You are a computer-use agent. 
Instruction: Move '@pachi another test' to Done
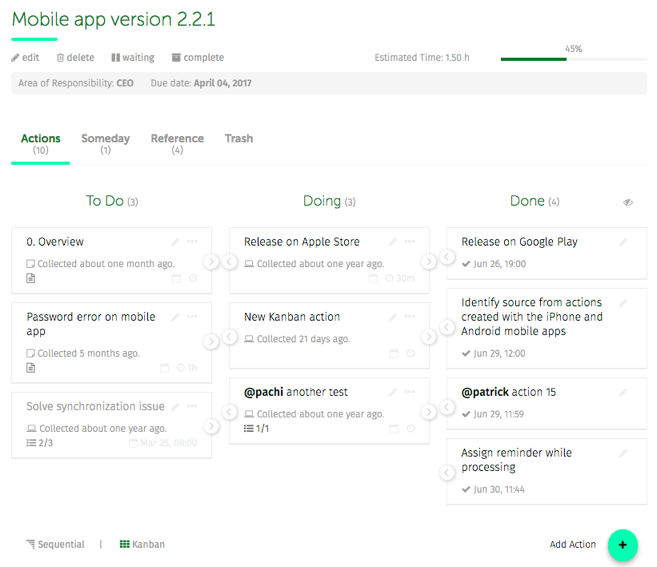tap(428, 412)
